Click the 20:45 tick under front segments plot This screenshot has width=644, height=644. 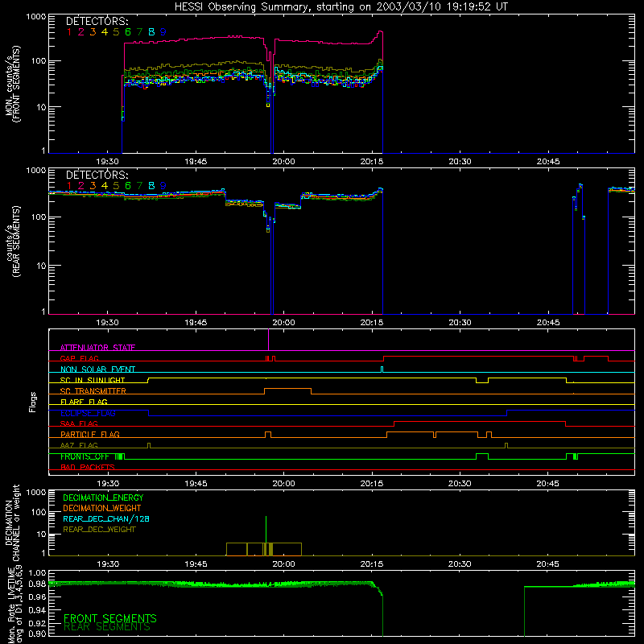(x=548, y=162)
